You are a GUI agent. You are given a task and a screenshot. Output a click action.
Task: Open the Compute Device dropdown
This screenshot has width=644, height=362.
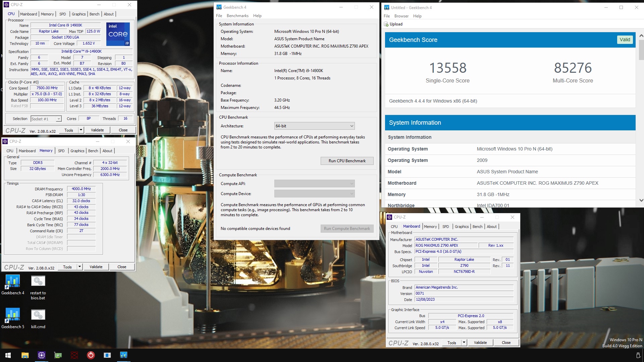coord(314,194)
